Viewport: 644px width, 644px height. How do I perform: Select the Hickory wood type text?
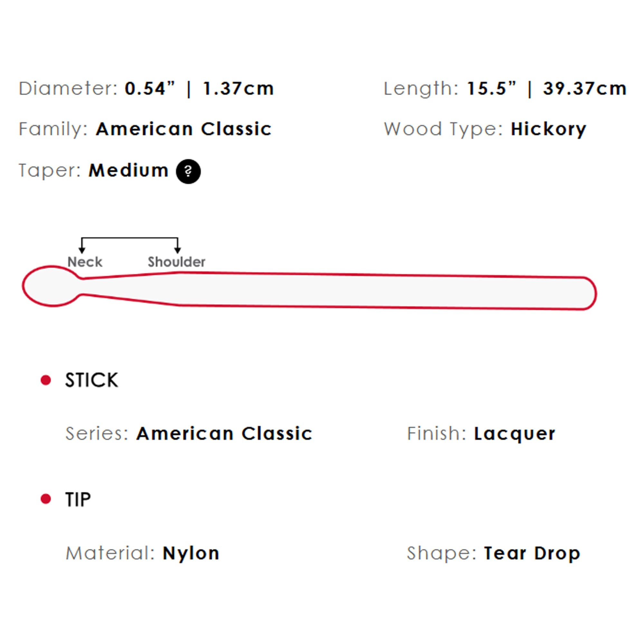click(549, 130)
